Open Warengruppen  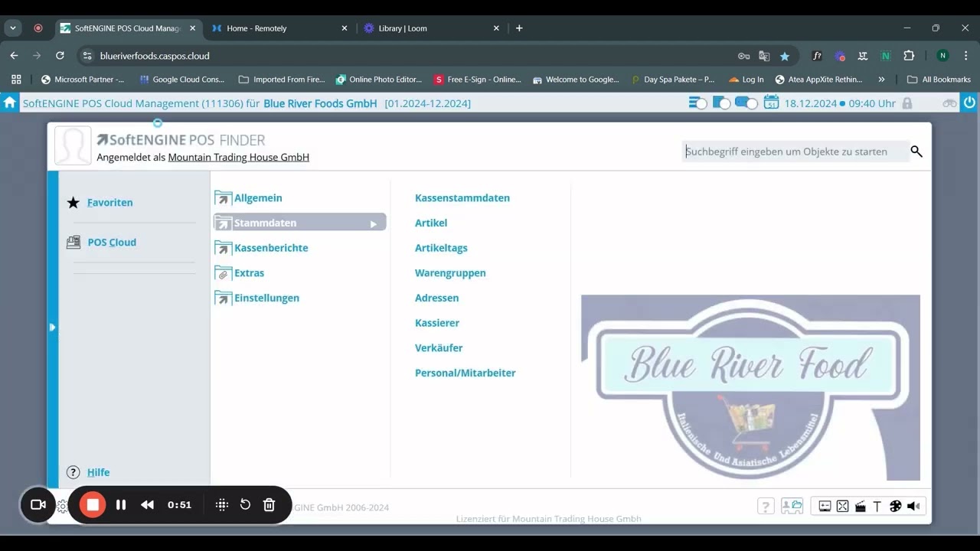[x=450, y=272]
